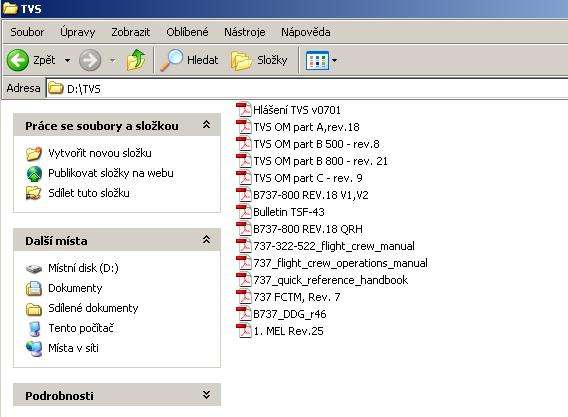568x417 pixels.
Task: Select PDF icon of 737_flight_crew_operations_manual
Action: click(x=244, y=263)
